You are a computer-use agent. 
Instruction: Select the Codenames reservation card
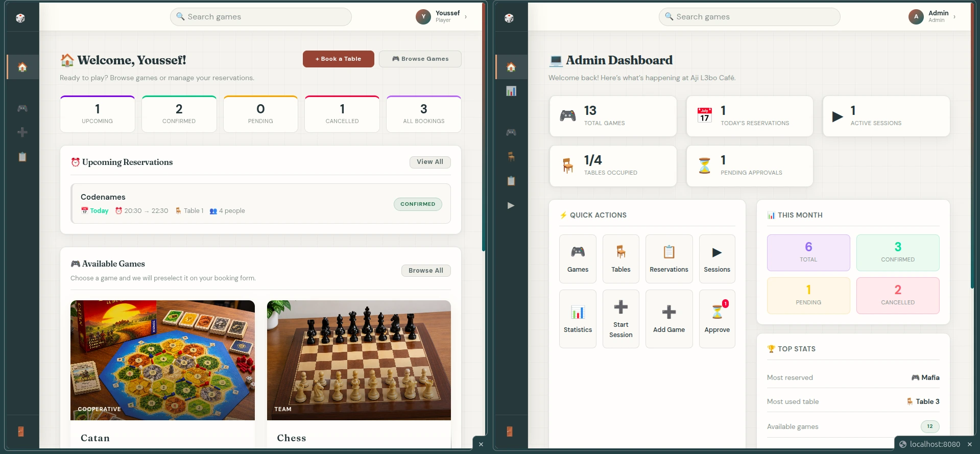click(261, 203)
